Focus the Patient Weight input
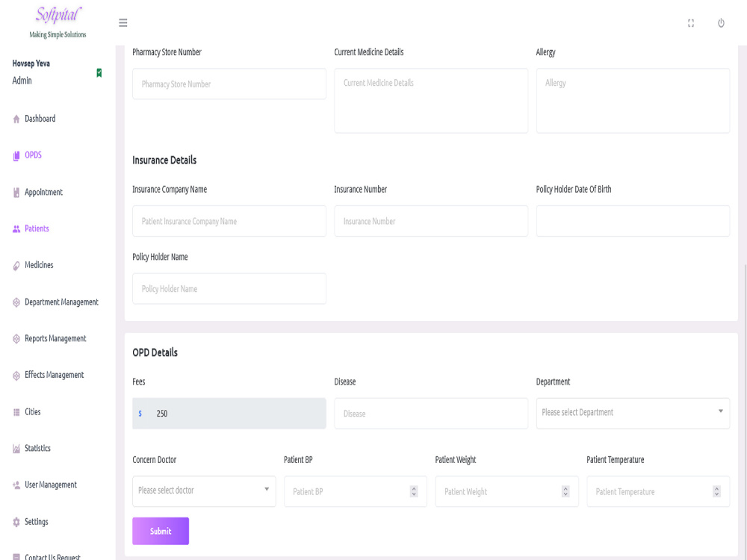Viewport: 747px width, 560px height. click(507, 491)
